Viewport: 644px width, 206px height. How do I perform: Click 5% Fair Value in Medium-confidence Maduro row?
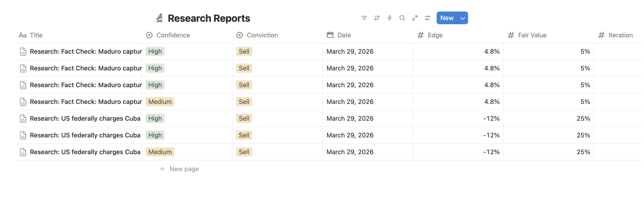click(585, 102)
